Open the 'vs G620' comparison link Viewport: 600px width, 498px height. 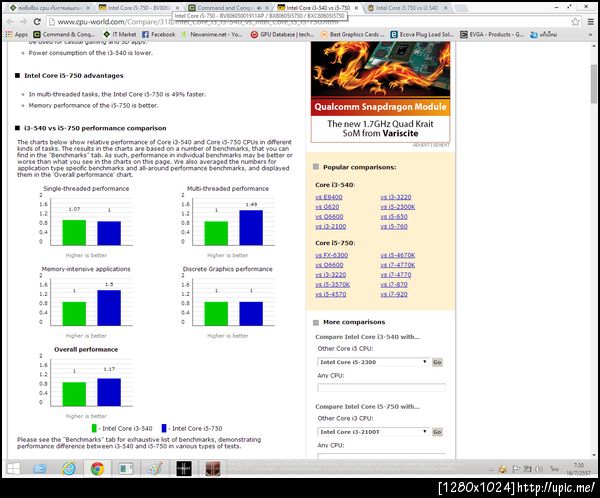tap(327, 207)
